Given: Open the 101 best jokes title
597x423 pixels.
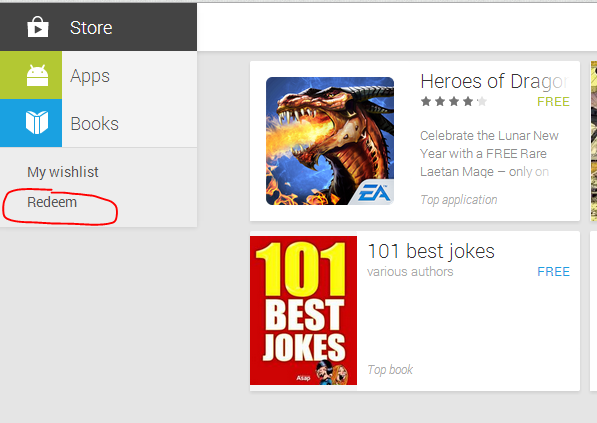Looking at the screenshot, I should click(431, 251).
